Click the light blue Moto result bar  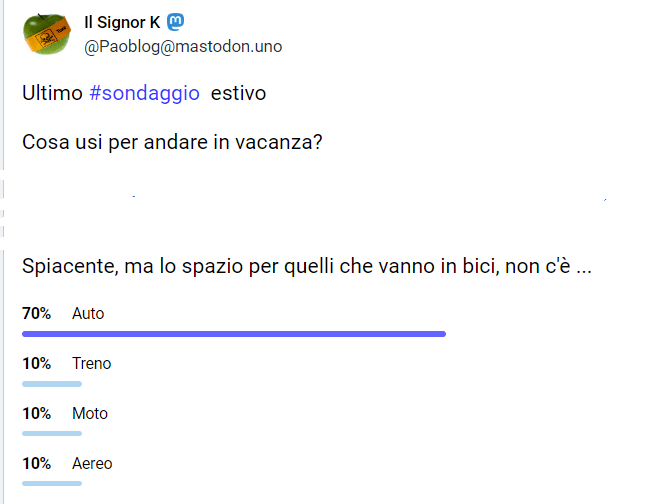[52, 434]
